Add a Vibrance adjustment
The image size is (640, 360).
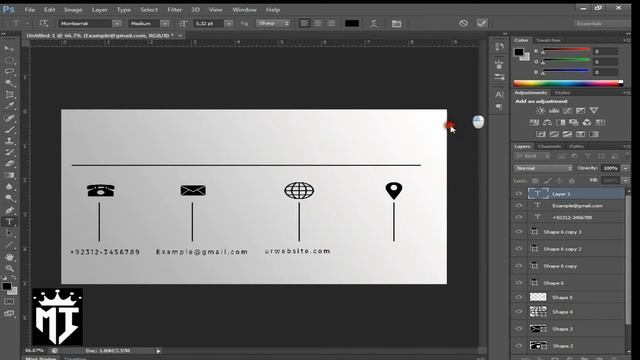pyautogui.click(x=594, y=111)
